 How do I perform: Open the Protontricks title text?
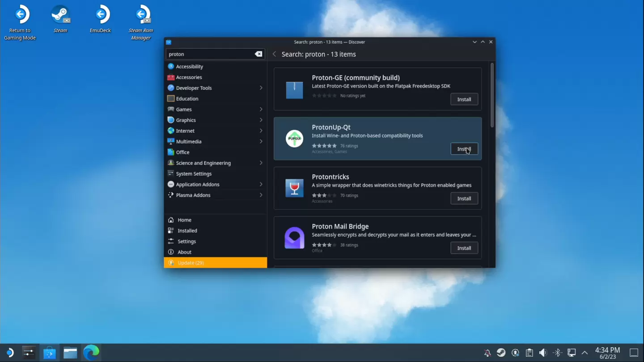330,177
